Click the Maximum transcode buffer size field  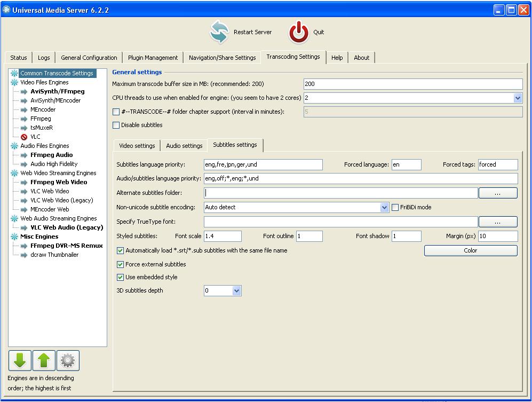pos(413,84)
